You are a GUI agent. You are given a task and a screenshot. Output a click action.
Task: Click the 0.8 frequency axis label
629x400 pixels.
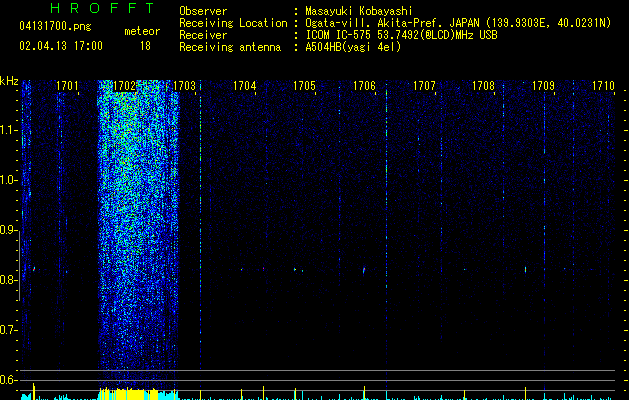(8, 280)
